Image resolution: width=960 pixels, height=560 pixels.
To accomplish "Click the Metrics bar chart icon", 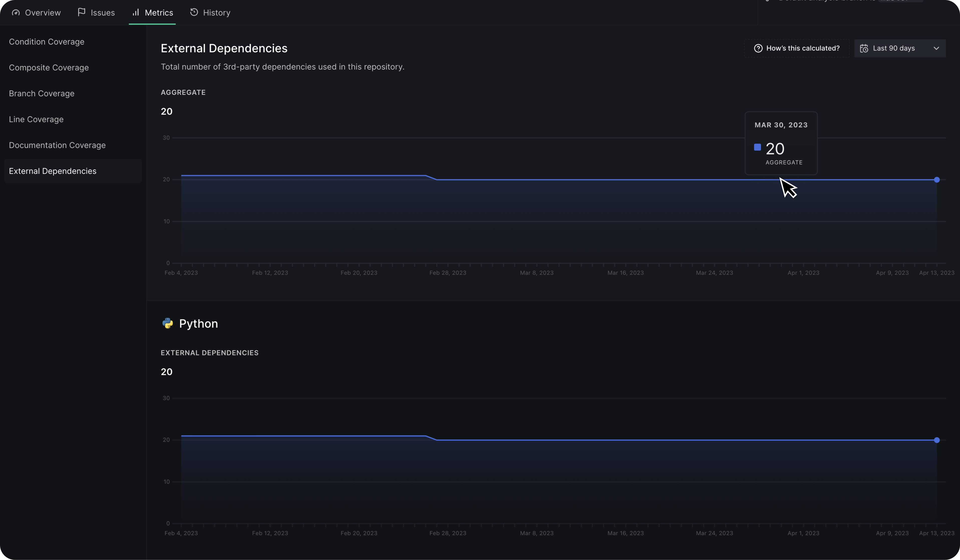I will click(x=136, y=13).
